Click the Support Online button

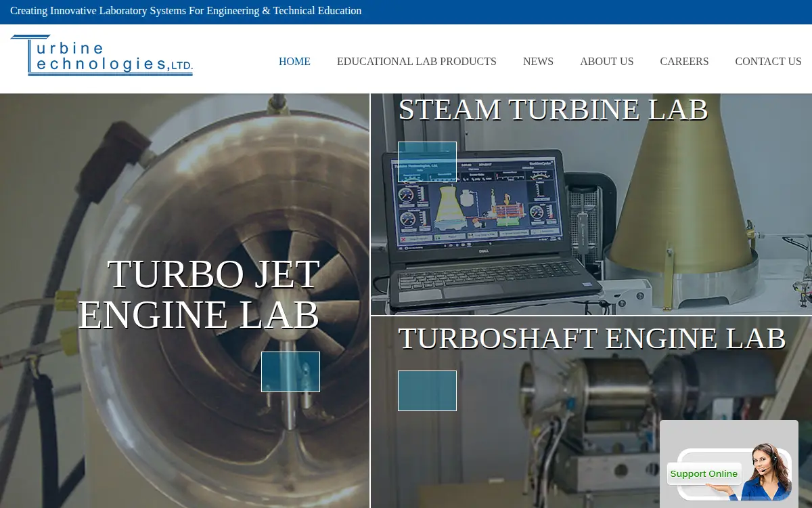(704, 473)
